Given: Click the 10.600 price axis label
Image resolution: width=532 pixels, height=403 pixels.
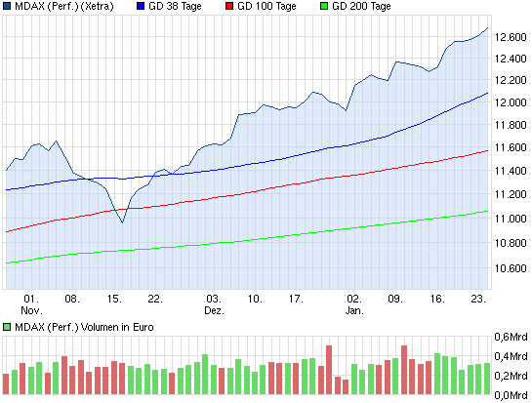Looking at the screenshot, I should [x=511, y=268].
